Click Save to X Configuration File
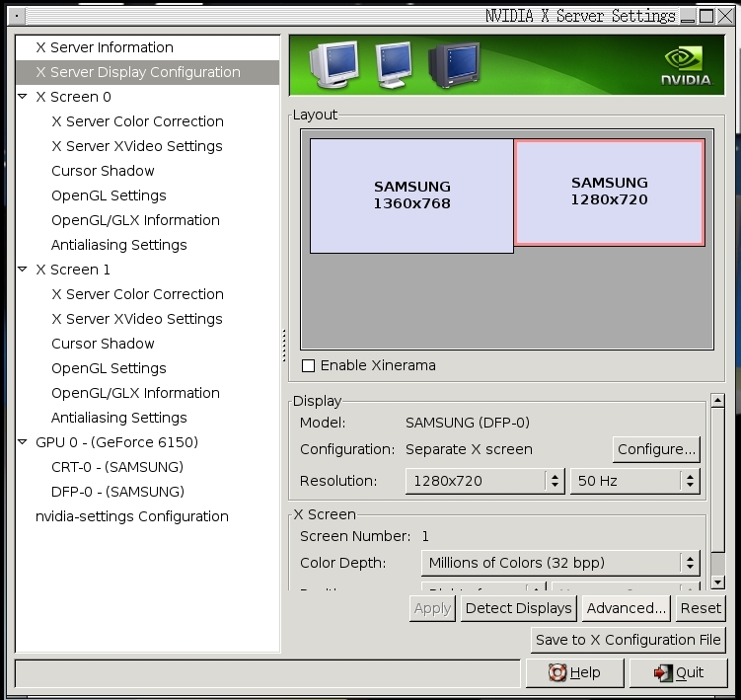This screenshot has width=741, height=700. (x=628, y=640)
